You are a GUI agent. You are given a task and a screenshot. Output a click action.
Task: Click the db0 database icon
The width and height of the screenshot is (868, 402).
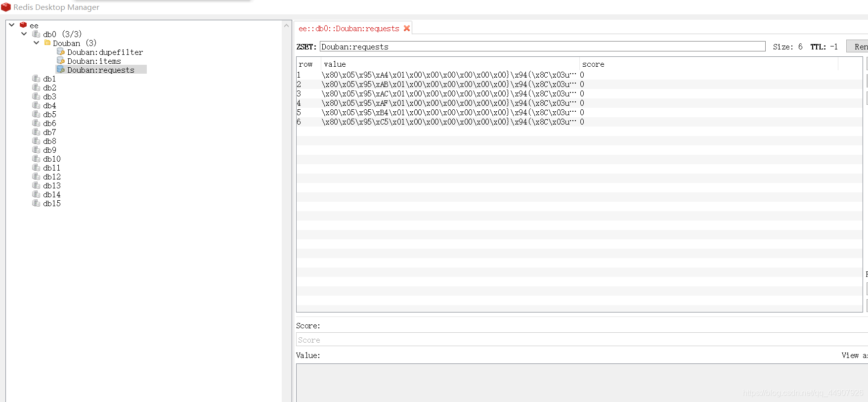(36, 34)
